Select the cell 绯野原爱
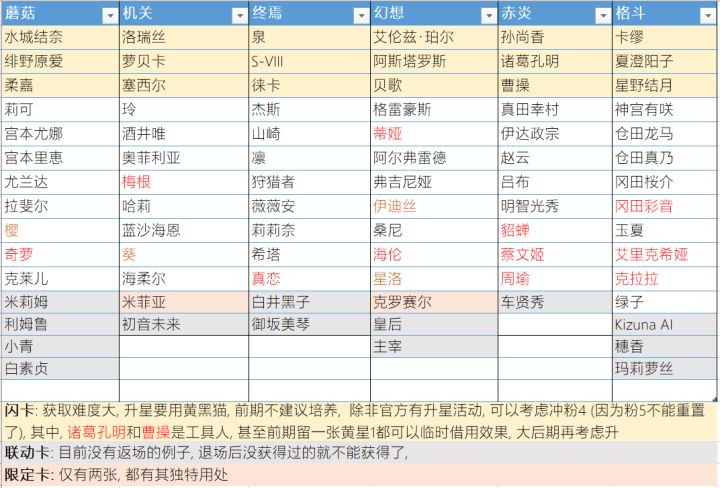This screenshot has height=488, width=720. click(x=60, y=62)
